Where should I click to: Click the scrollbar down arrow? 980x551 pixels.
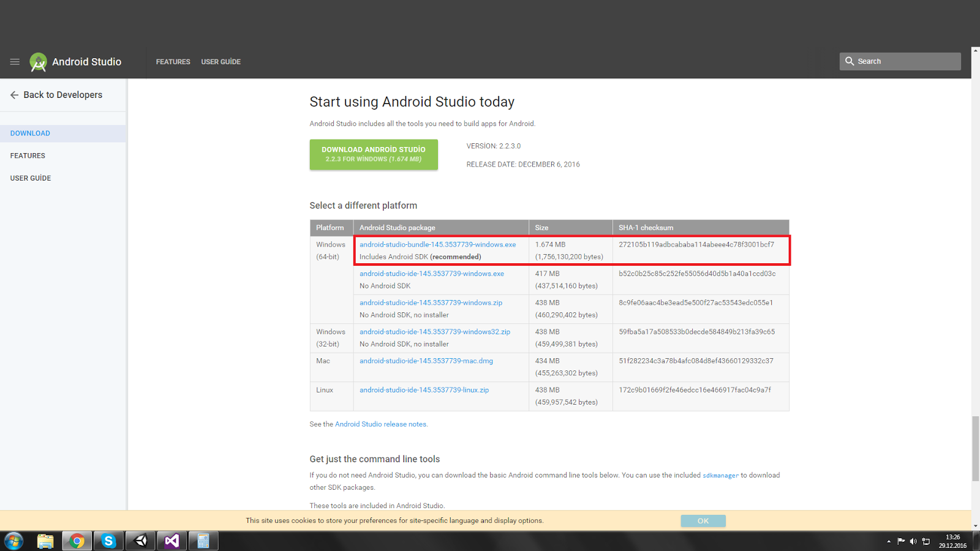click(976, 526)
